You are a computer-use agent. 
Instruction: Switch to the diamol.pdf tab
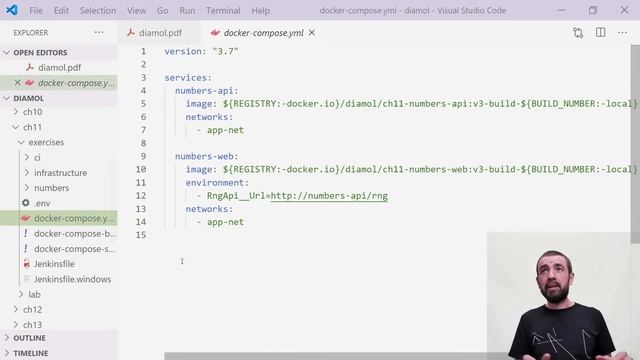tap(160, 33)
